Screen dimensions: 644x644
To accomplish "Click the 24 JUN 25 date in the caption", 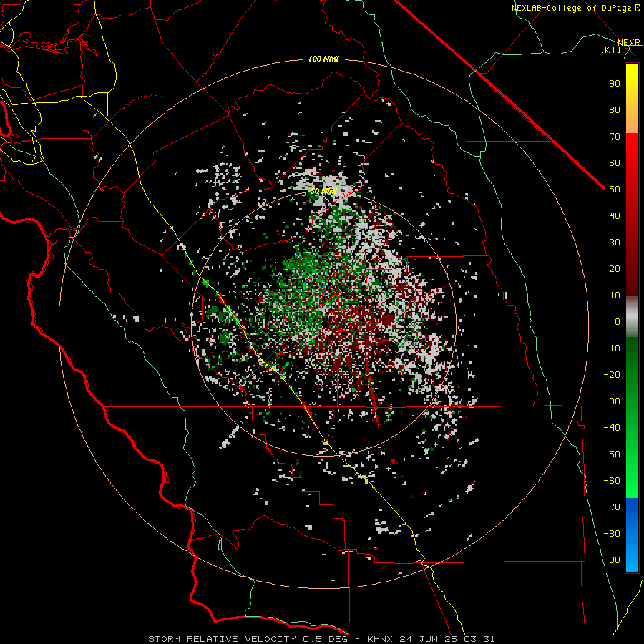I will point(429,639).
